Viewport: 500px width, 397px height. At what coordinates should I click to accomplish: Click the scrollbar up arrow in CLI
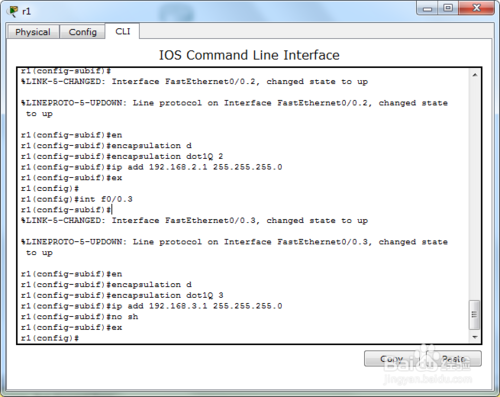click(475, 75)
